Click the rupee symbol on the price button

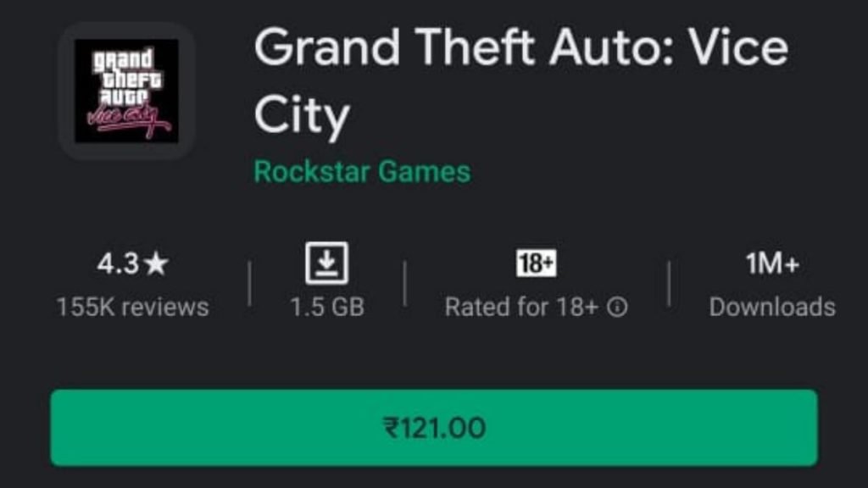390,428
